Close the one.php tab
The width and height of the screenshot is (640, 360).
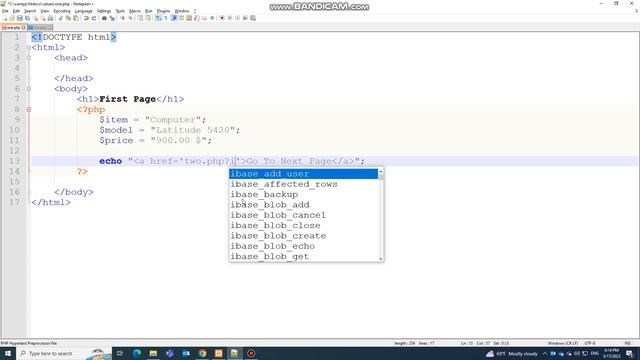click(24, 27)
